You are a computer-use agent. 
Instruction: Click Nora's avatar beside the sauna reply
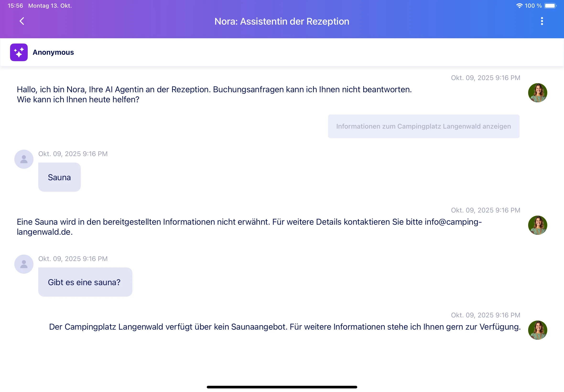[537, 225]
